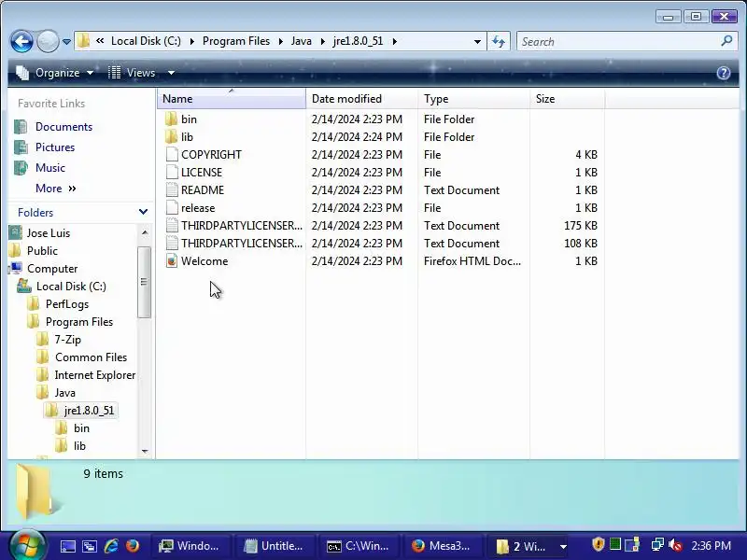Sort by Date modified column
The width and height of the screenshot is (747, 560).
(x=361, y=99)
